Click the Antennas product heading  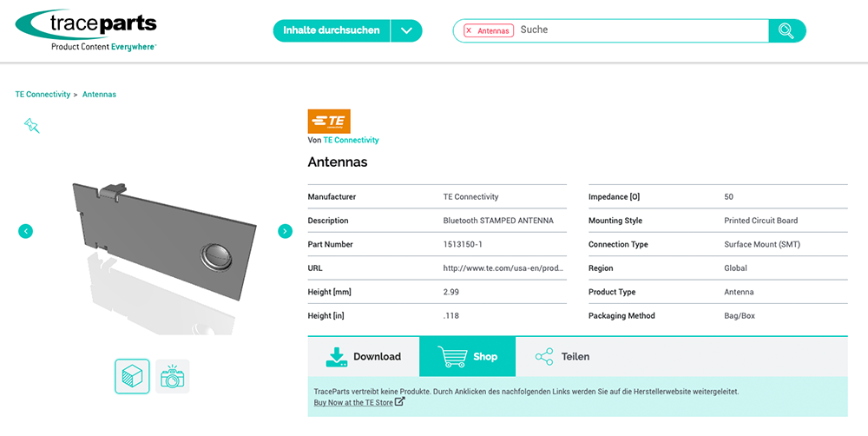338,162
